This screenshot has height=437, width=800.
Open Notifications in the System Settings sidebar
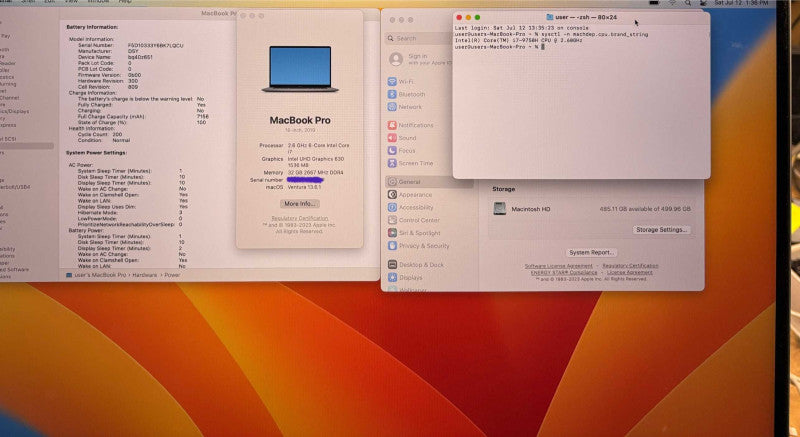[x=411, y=125]
